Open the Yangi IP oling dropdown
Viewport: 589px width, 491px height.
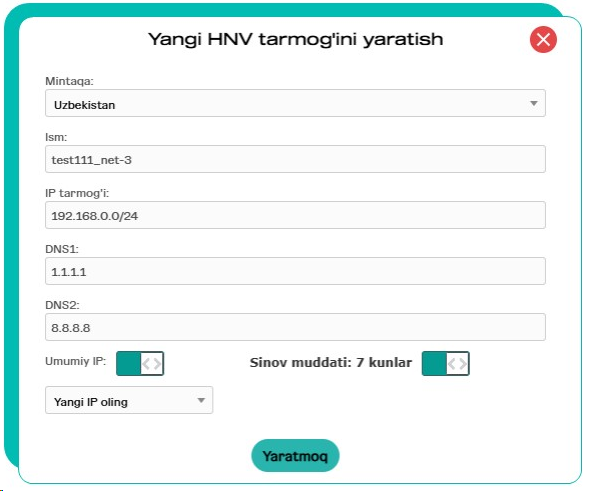click(x=129, y=400)
